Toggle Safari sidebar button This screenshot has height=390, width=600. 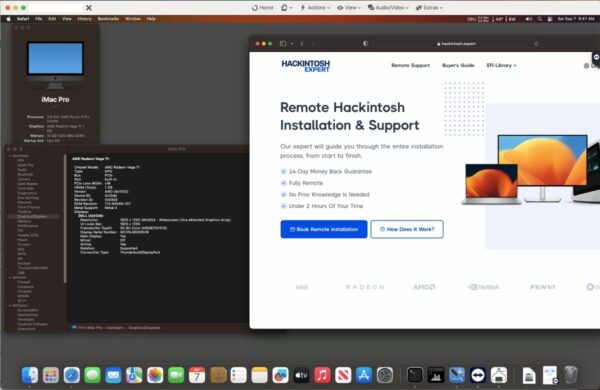click(x=283, y=44)
